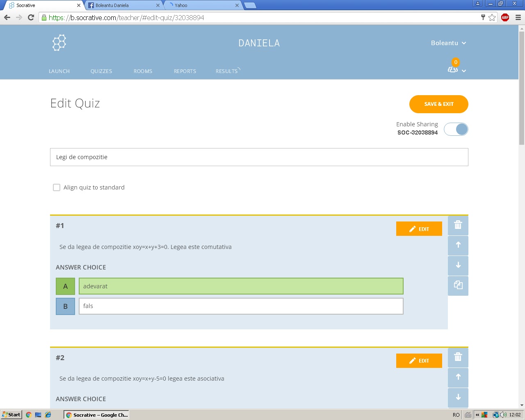525x420 pixels.
Task: Open the Chrome hamburger menu
Action: [518, 17]
